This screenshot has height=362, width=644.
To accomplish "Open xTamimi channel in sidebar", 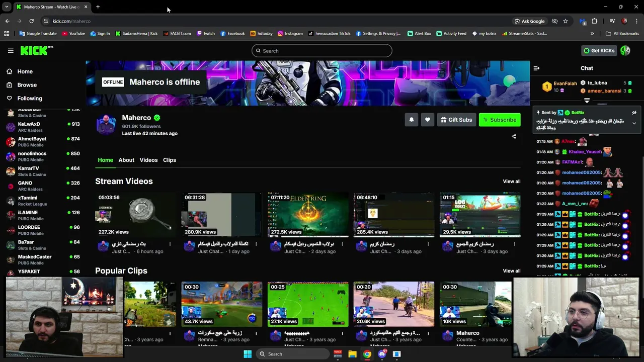I will 43,201.
